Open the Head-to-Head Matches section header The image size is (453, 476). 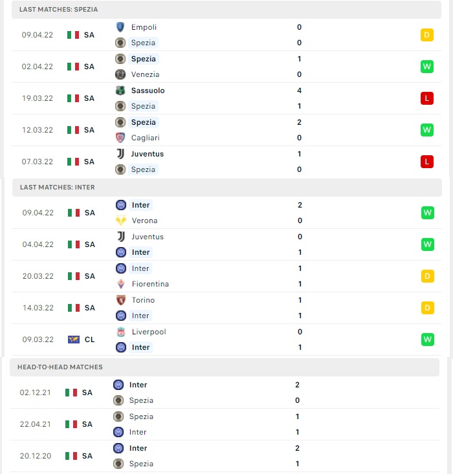225,367
